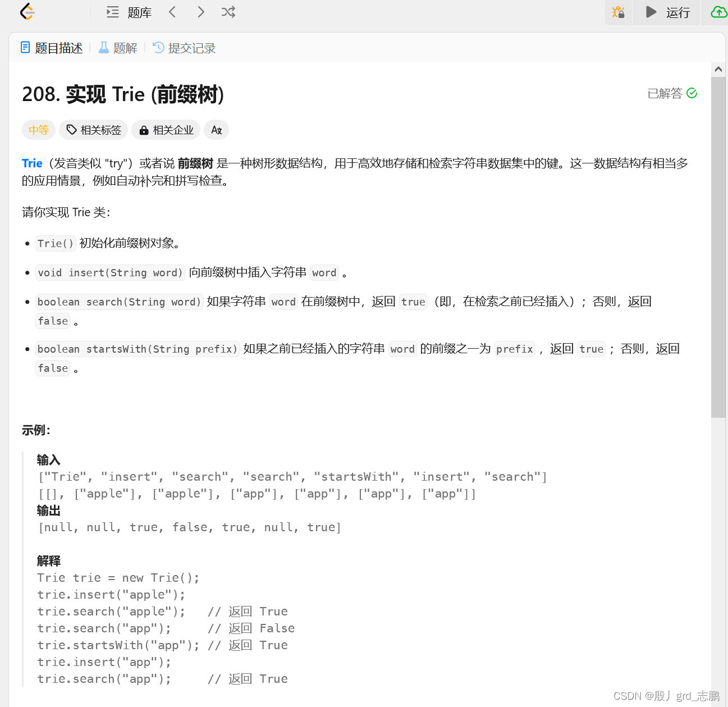Screen dimensions: 728x707
Task: Switch to 题解 solutions tab
Action: [118, 48]
